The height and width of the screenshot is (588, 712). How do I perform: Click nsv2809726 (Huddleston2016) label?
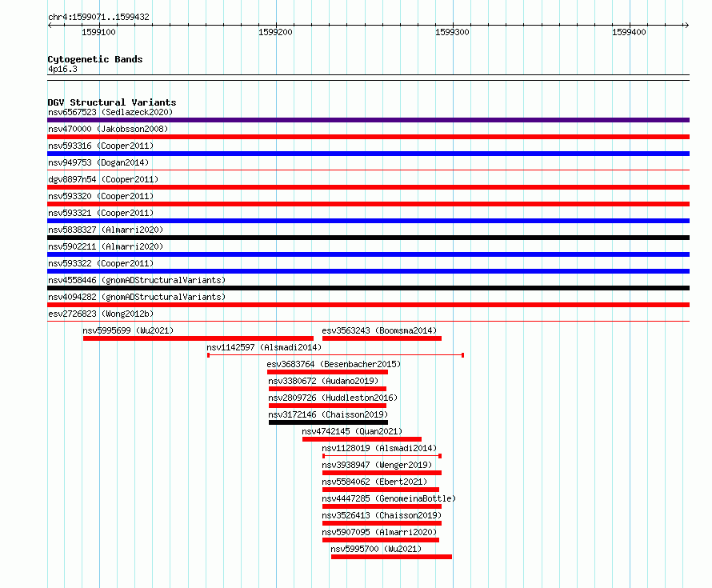332,398
